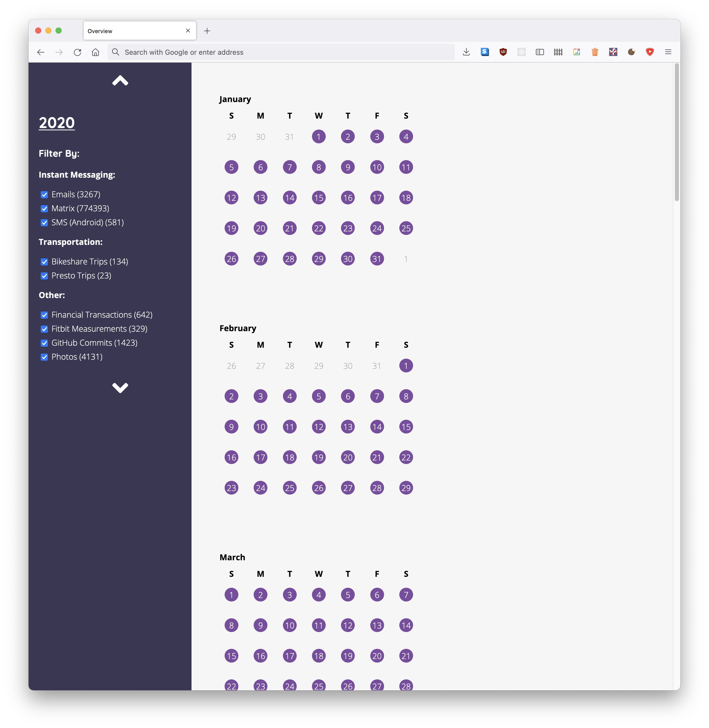The width and height of the screenshot is (709, 728).
Task: Open January 31 day entry
Action: tap(377, 259)
